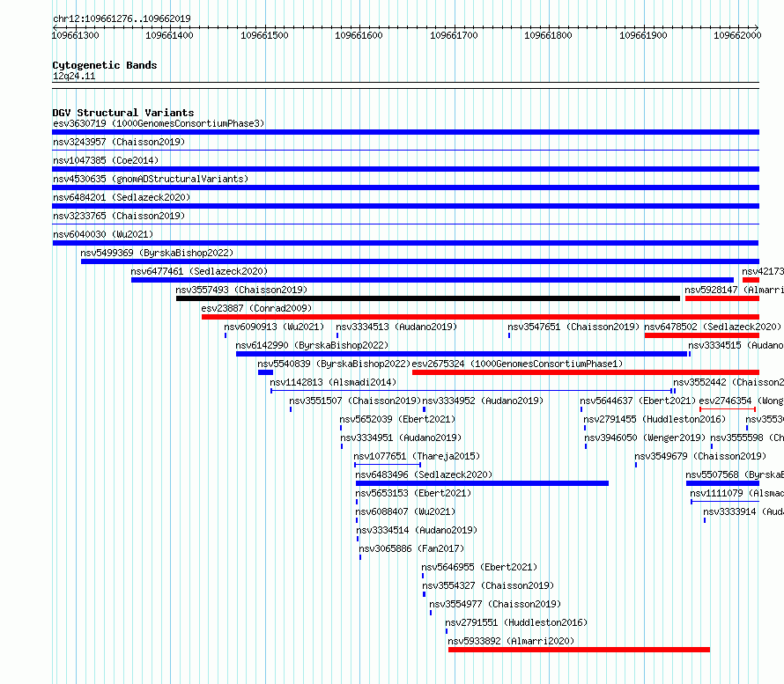This screenshot has width=784, height=684.
Task: Click the 109661700 ruler position
Action: pos(454,35)
